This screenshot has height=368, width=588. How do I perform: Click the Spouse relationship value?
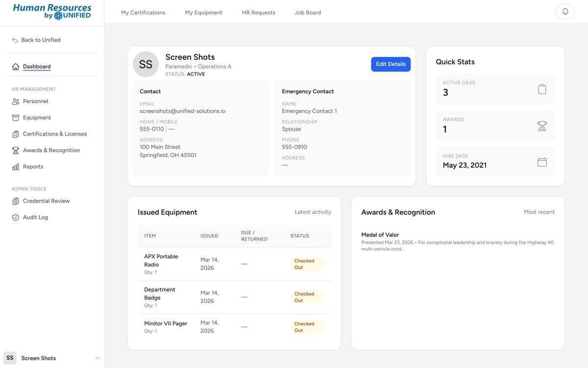[x=291, y=129]
